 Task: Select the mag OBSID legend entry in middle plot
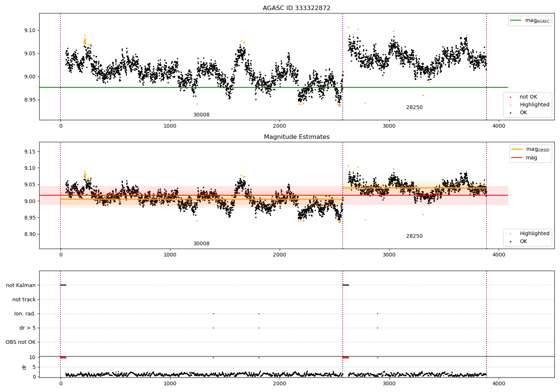(x=531, y=149)
